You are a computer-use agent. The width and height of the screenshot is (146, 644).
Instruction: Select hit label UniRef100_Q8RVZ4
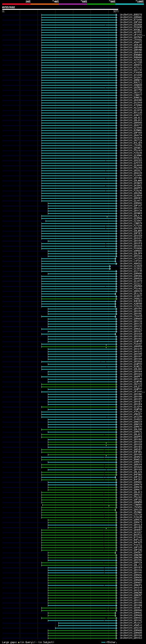pos(131,562)
